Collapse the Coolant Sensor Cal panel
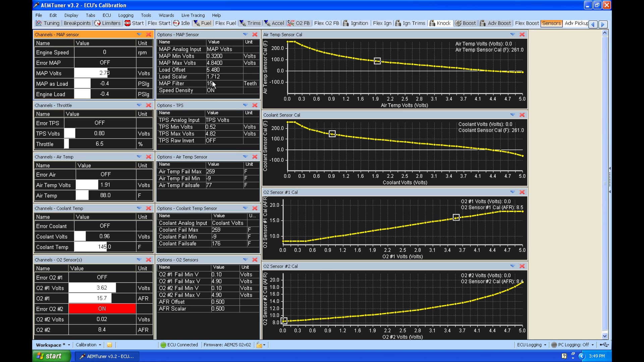The width and height of the screenshot is (644, 362). click(513, 115)
